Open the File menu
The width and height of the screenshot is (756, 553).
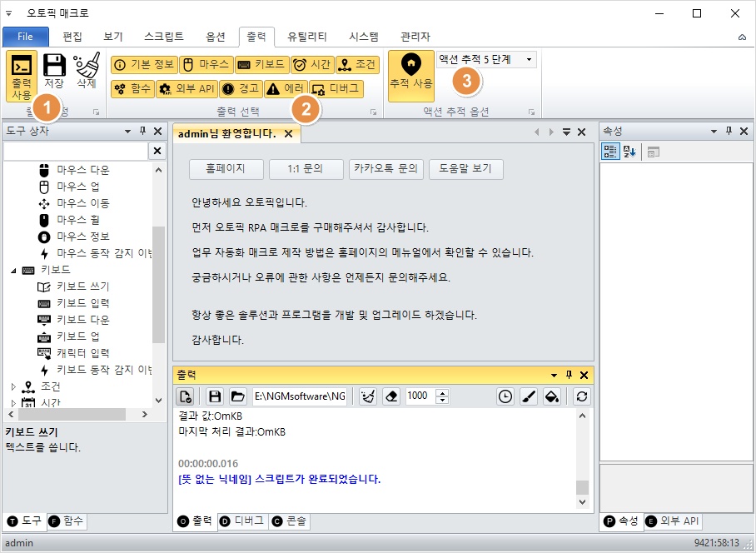pos(26,37)
